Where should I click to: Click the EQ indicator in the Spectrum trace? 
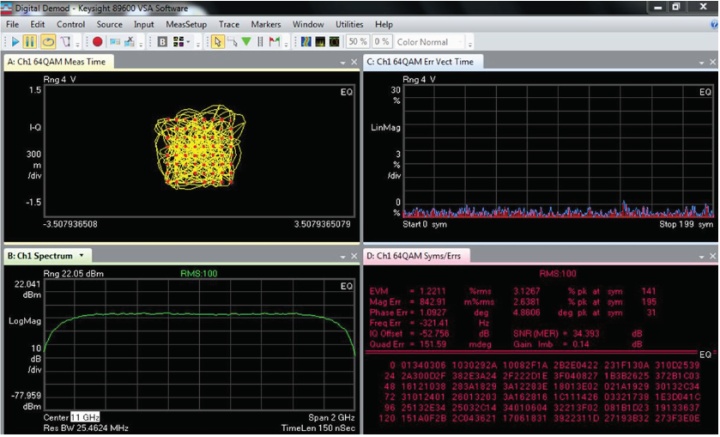click(346, 286)
